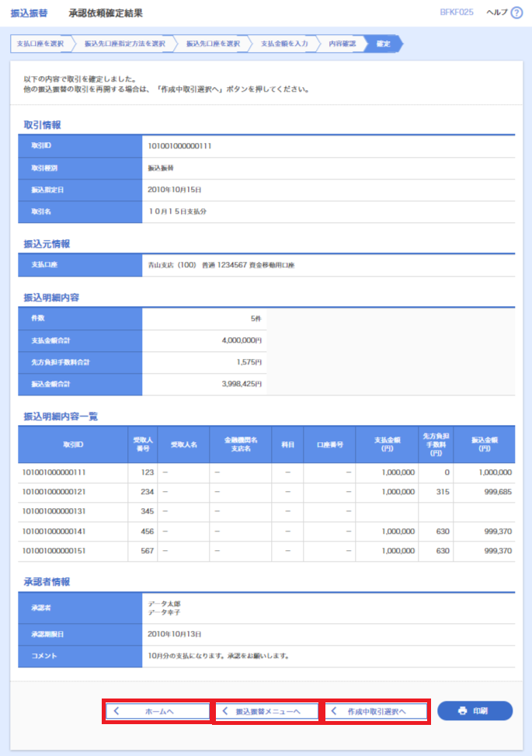Click fee value 315

coord(443,492)
